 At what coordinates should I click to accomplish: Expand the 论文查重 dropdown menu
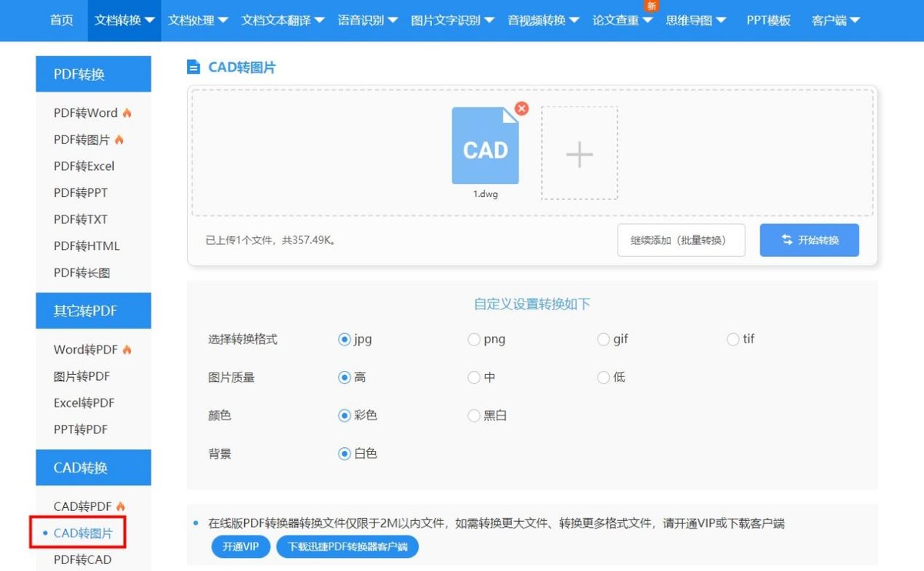pos(622,21)
